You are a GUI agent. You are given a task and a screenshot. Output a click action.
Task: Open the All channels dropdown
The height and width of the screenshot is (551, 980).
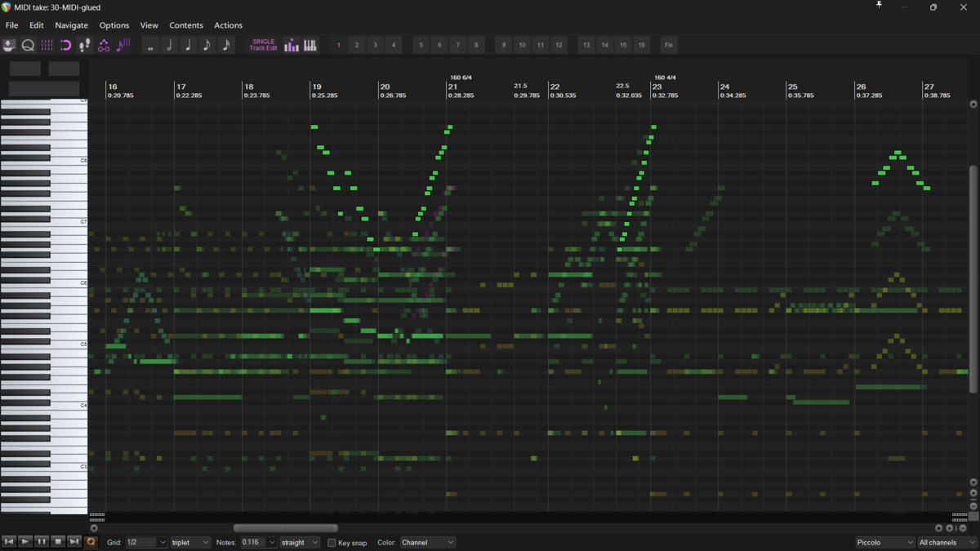tap(947, 543)
